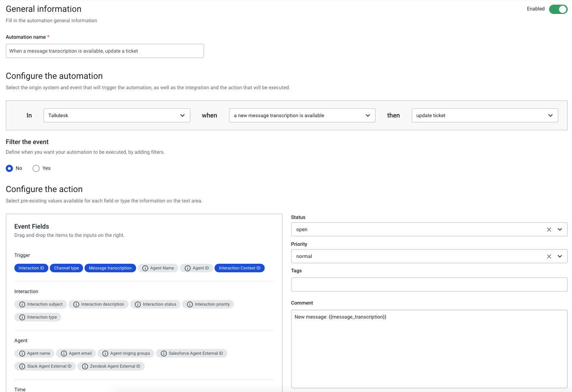
Task: Toggle the Enabled switch off
Action: coord(558,9)
